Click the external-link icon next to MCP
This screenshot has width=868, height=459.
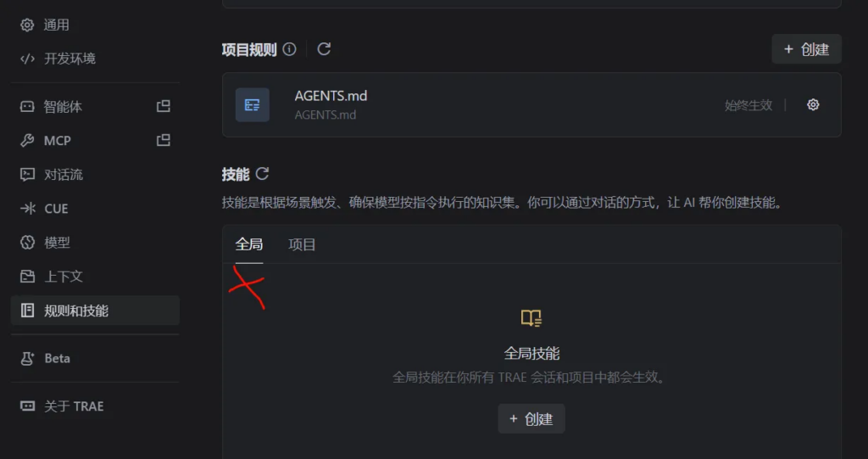164,140
